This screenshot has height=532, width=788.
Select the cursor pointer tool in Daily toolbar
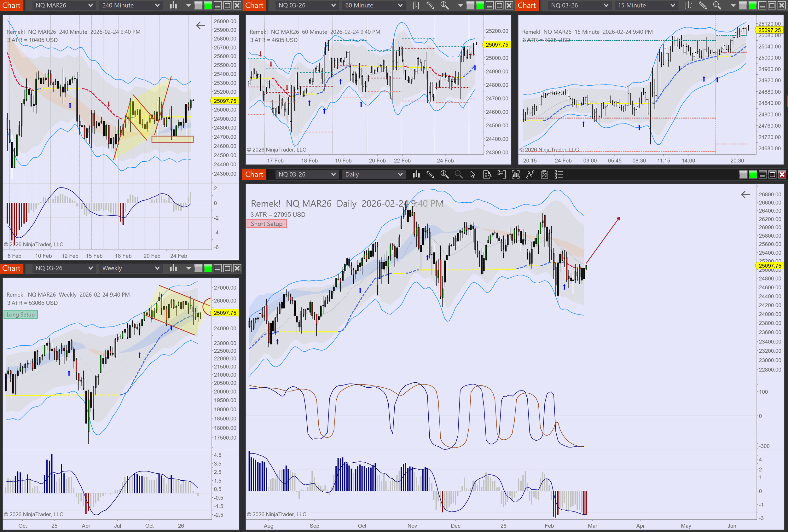473,175
